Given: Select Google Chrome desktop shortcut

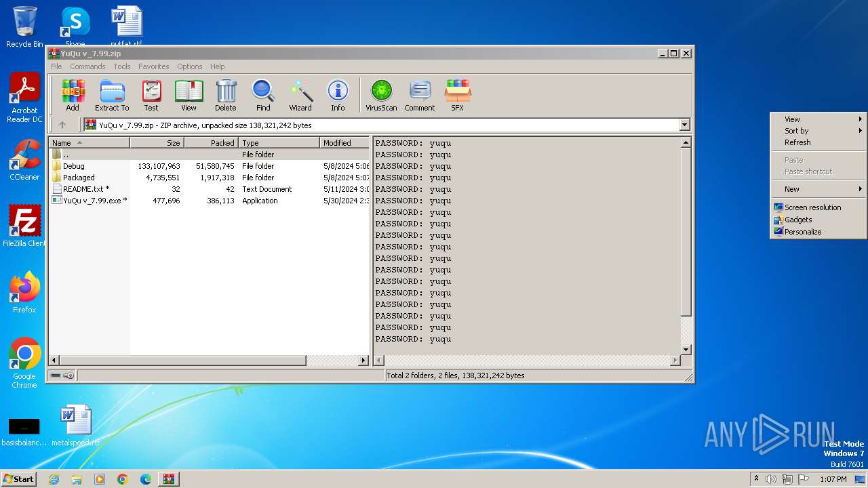Looking at the screenshot, I should 24,363.
